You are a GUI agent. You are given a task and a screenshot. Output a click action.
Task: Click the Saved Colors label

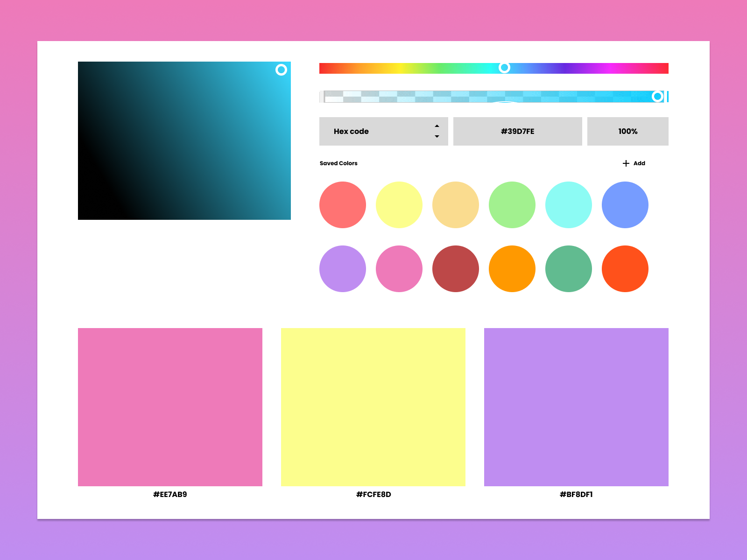[x=338, y=163]
